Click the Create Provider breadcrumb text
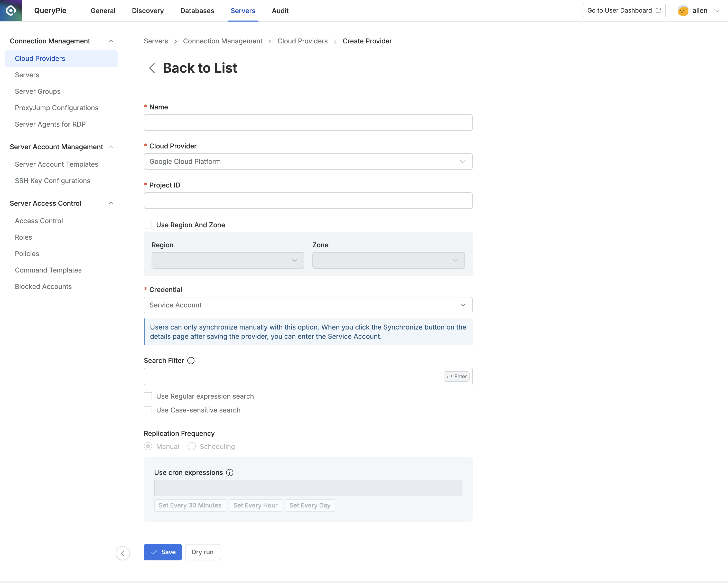 click(x=367, y=41)
